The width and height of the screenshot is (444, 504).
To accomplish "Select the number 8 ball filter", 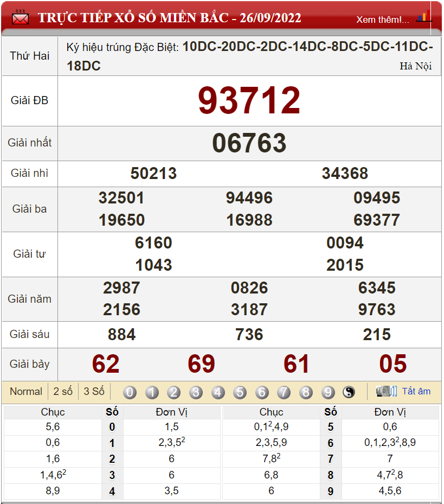I will pyautogui.click(x=306, y=392).
